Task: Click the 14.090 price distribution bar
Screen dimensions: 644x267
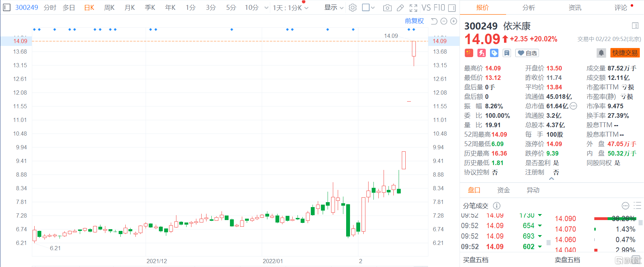Action: [615, 219]
